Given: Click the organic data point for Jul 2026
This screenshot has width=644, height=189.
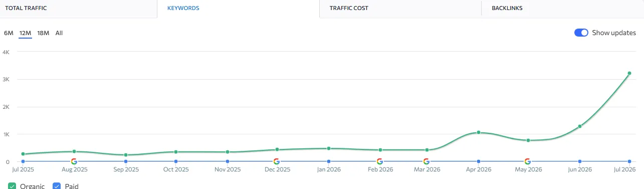Looking at the screenshot, I should click(x=629, y=73).
